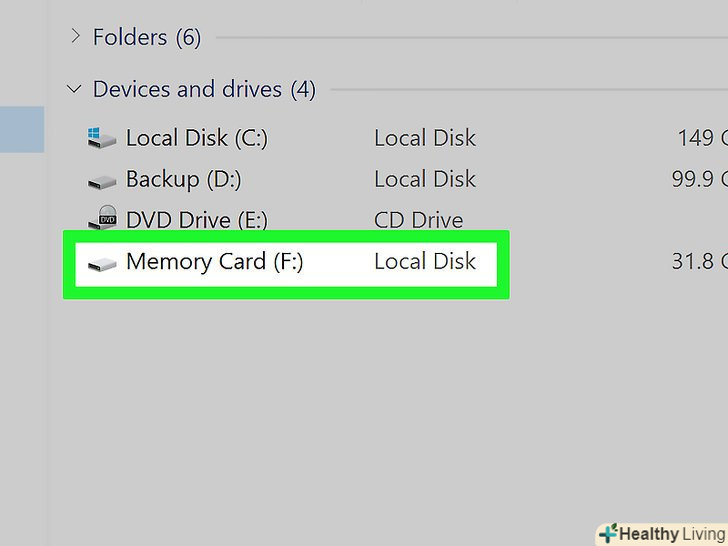728x546 pixels.
Task: Click the Local Disk (C:) drive icon
Action: click(x=102, y=138)
